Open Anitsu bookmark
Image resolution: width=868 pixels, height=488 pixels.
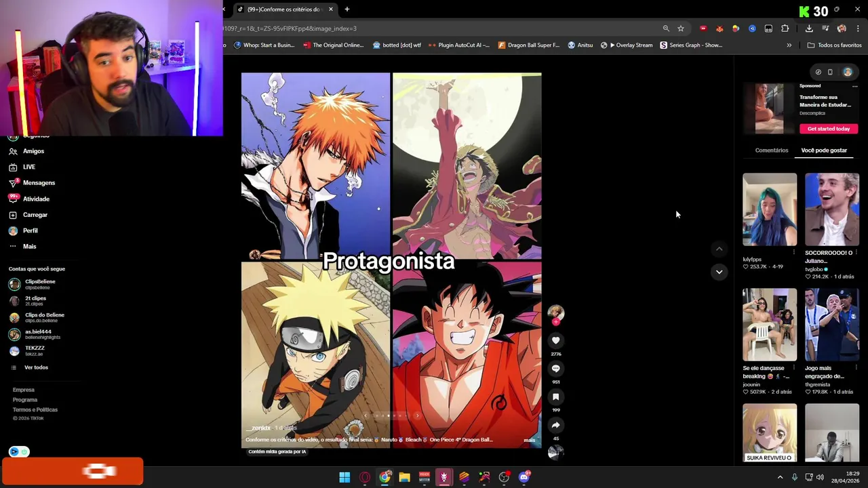(580, 45)
